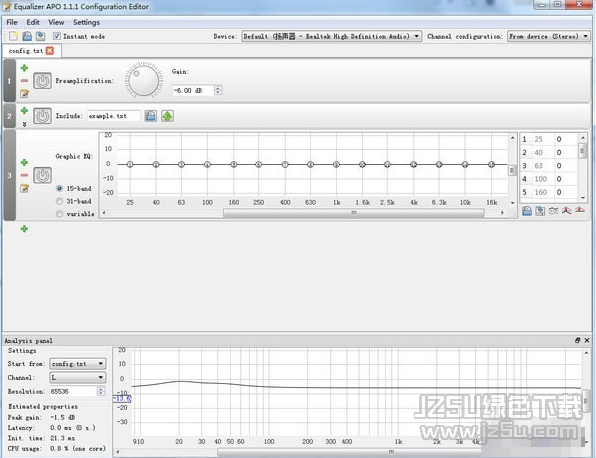
Task: Open the Device dropdown
Action: (331, 36)
